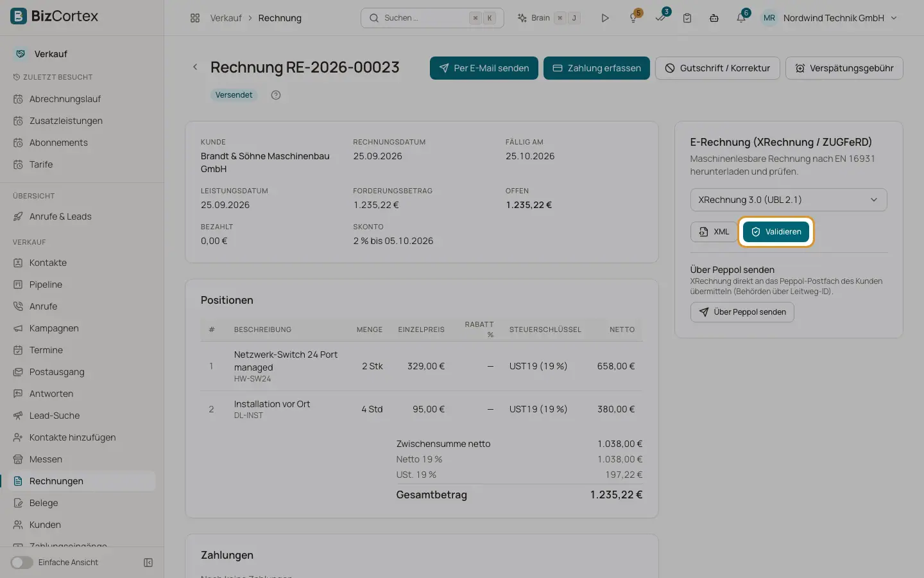Click the BizCortex logo icon

tap(19, 16)
